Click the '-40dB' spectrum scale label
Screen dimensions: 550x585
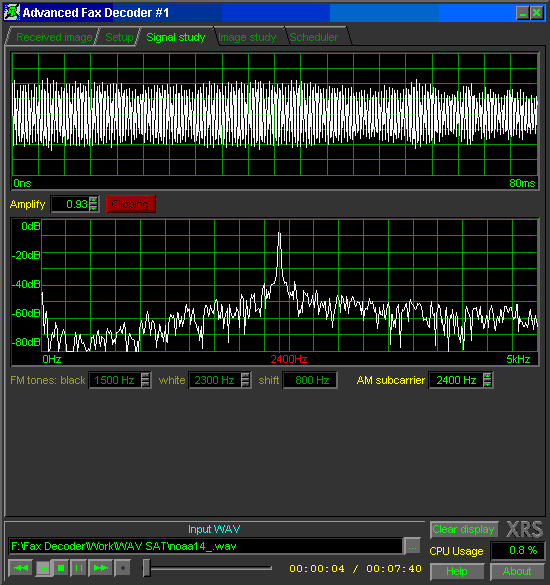click(26, 284)
